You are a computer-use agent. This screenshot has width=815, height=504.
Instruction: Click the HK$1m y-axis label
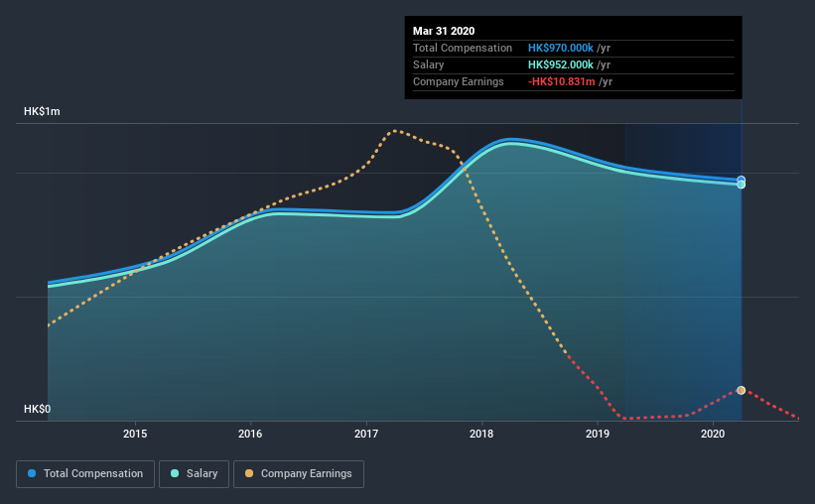pos(42,112)
